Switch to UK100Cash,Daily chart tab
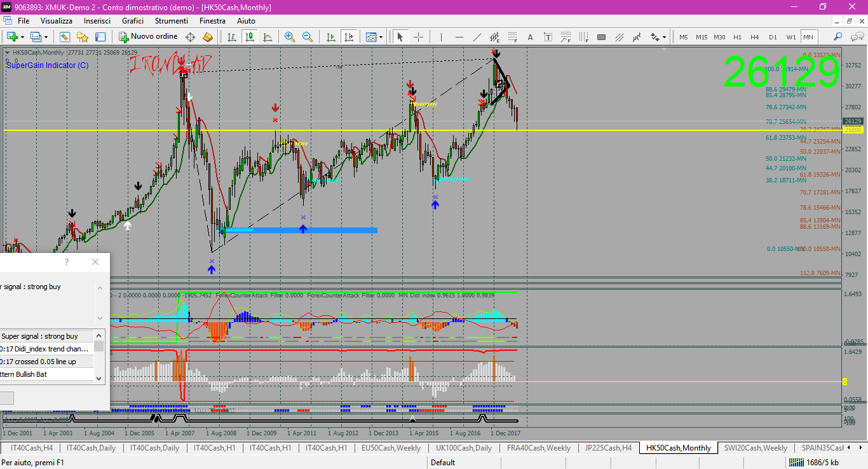Image resolution: width=868 pixels, height=469 pixels. [463, 447]
